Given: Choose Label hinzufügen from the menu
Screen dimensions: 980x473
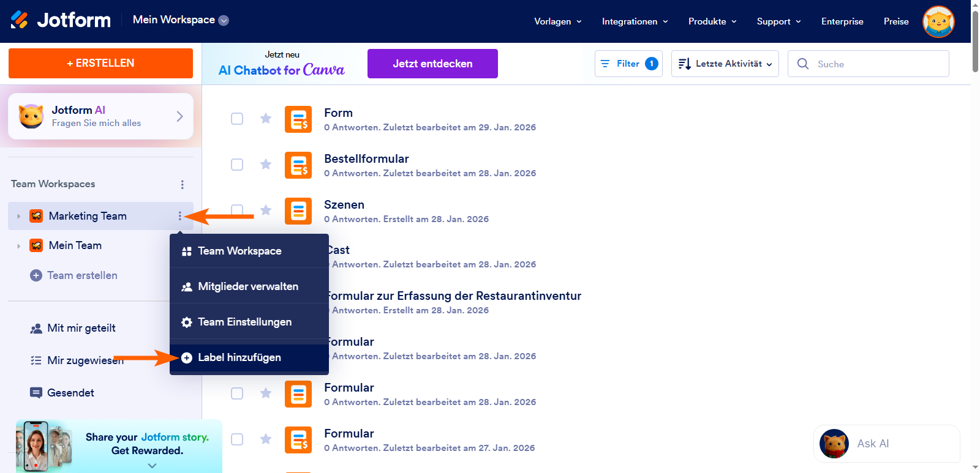Looking at the screenshot, I should (x=249, y=357).
